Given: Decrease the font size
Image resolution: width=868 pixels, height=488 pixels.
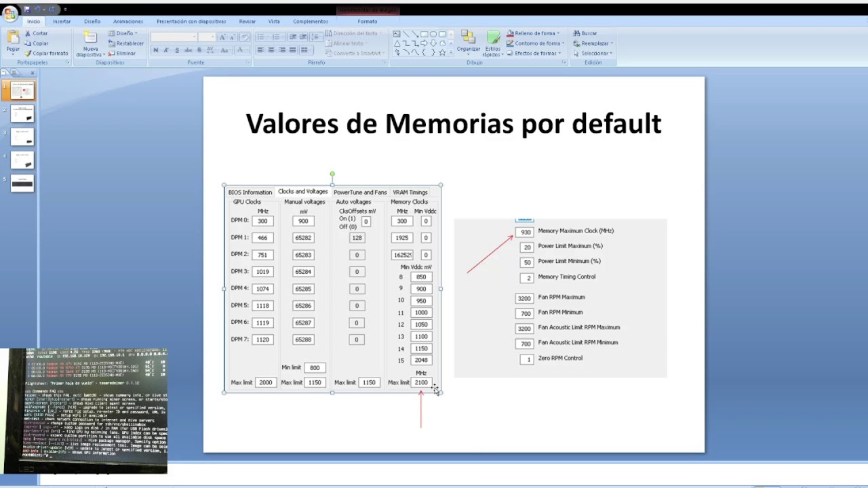Looking at the screenshot, I should 232,37.
